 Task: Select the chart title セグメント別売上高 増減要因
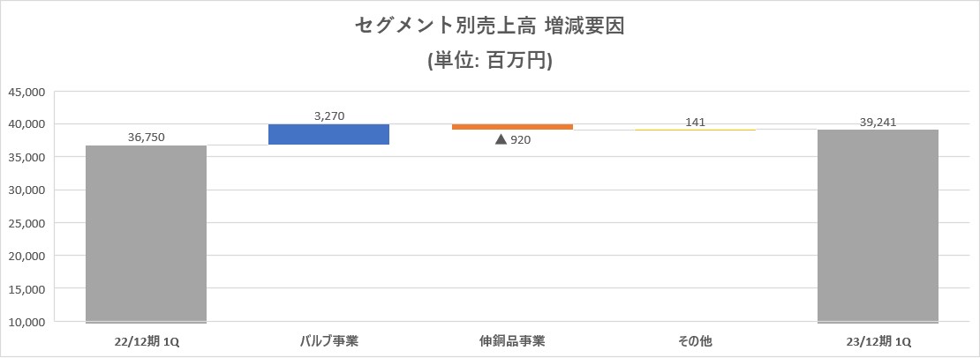tap(489, 26)
